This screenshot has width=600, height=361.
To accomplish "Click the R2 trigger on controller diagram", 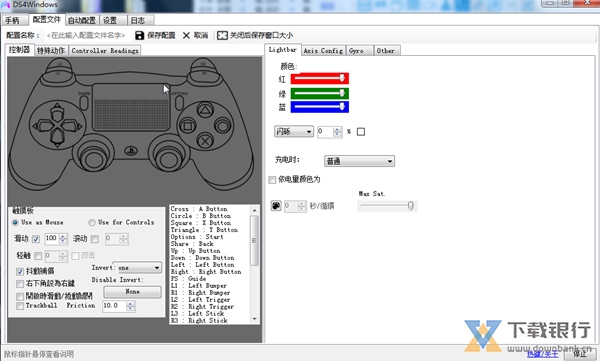I will (x=203, y=64).
